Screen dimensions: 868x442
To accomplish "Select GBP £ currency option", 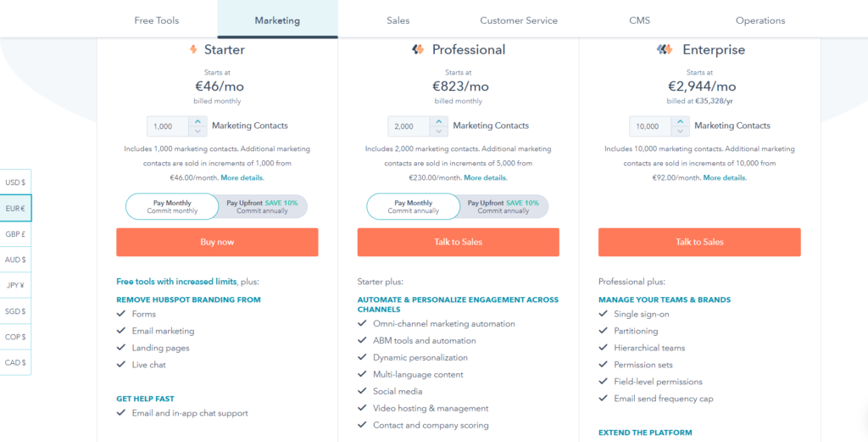I will click(x=15, y=234).
